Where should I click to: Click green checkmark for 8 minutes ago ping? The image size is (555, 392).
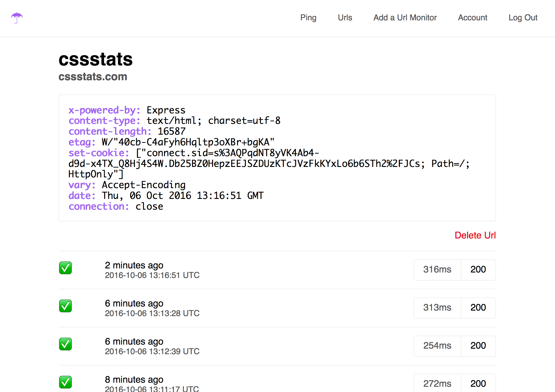pos(65,382)
